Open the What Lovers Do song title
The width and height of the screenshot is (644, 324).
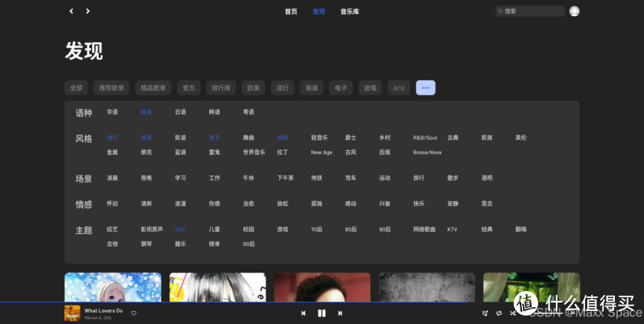click(103, 310)
